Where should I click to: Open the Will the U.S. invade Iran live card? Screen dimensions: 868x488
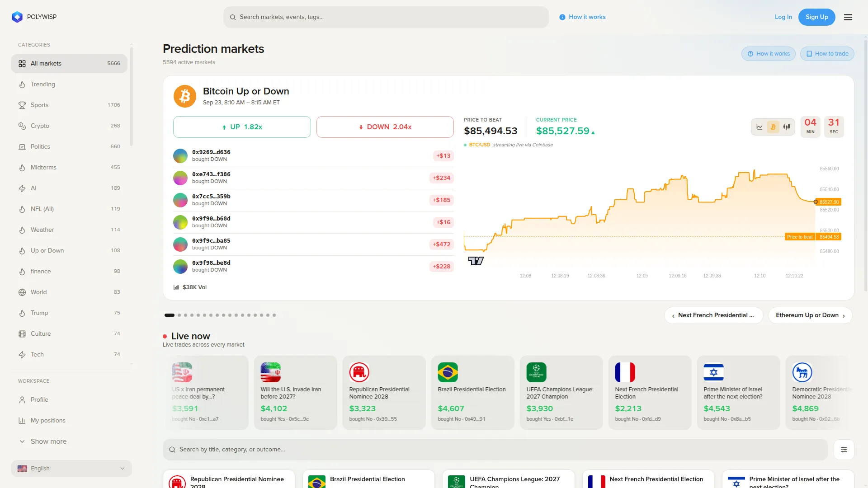point(296,393)
